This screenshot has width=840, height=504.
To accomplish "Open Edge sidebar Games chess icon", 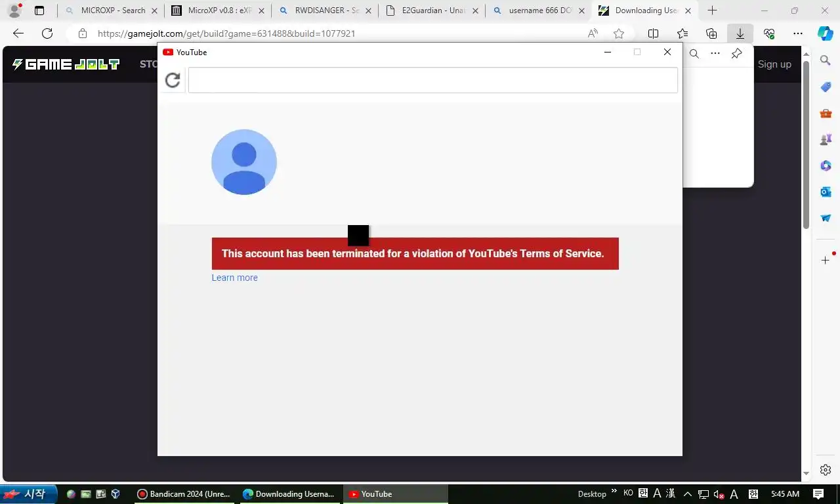I will (x=826, y=139).
